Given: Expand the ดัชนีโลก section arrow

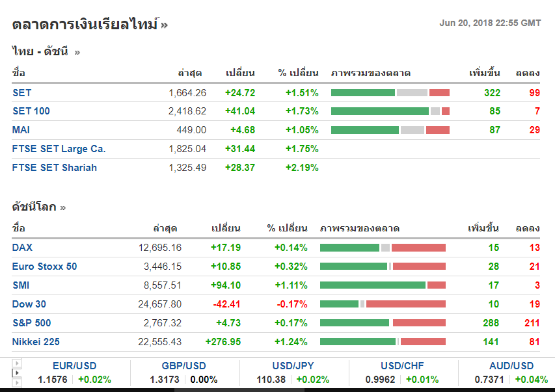Looking at the screenshot, I should pyautogui.click(x=63, y=208).
